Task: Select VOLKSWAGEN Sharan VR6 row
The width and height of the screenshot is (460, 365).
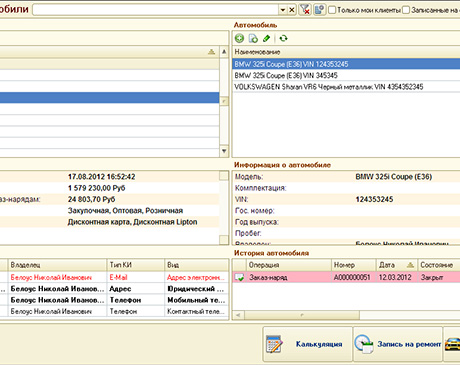Action: [346, 87]
